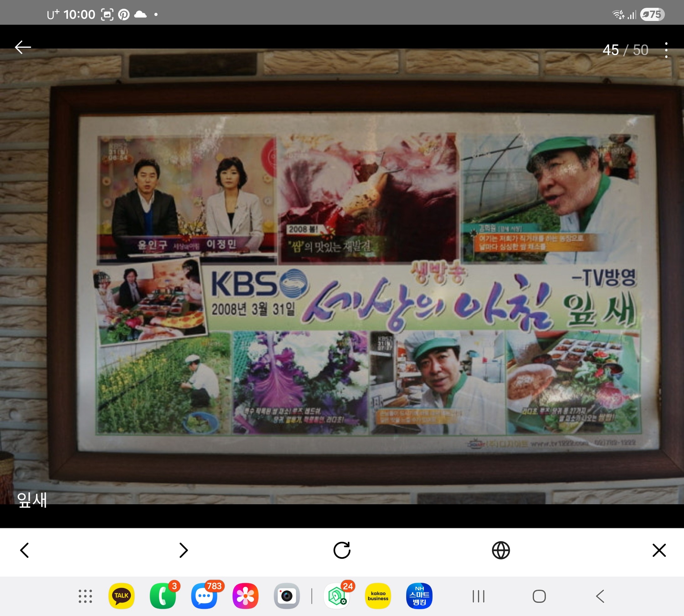Screen dimensions: 684x616
Task: Open the three-dot more options menu
Action: tap(666, 50)
